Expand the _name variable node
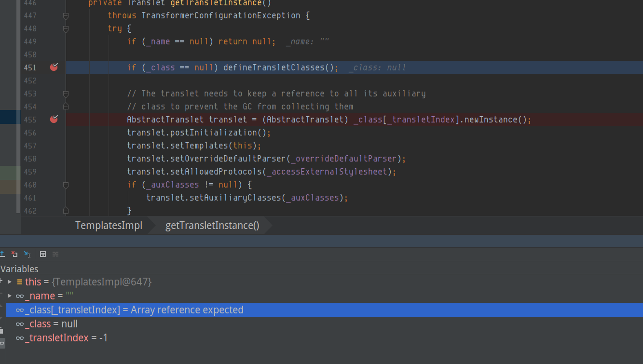643x364 pixels. coord(10,296)
